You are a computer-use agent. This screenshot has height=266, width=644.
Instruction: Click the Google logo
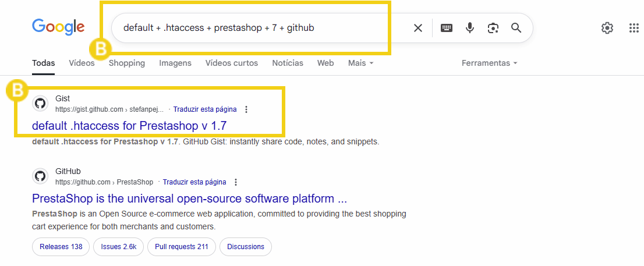click(x=58, y=27)
